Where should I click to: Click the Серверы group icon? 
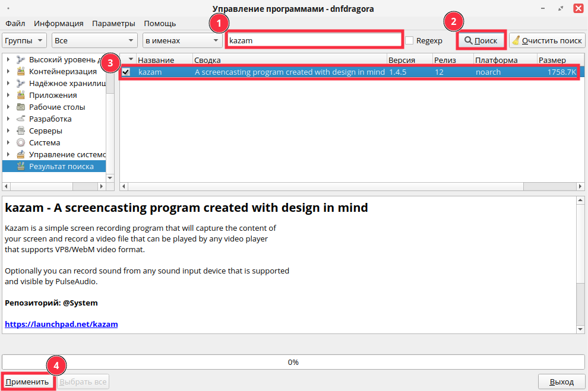coord(21,131)
